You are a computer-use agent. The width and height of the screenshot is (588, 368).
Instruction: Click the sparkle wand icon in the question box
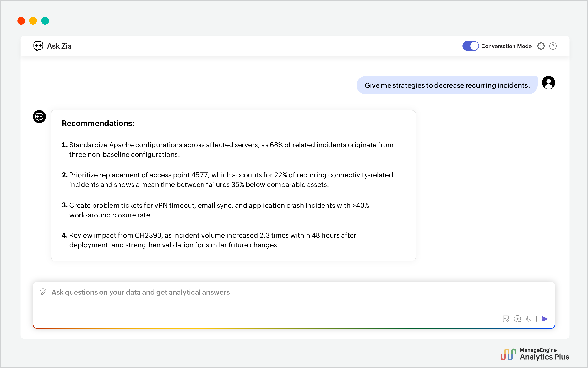coord(44,292)
